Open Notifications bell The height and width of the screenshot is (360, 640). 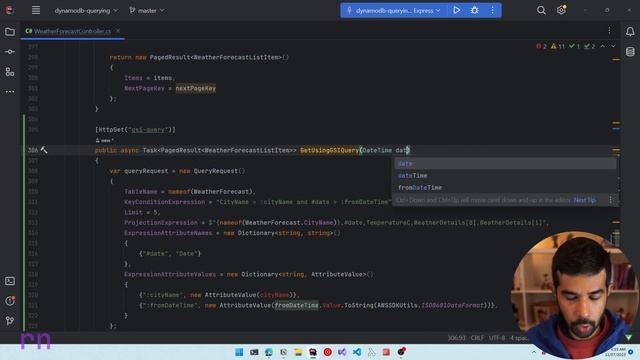coord(630,31)
